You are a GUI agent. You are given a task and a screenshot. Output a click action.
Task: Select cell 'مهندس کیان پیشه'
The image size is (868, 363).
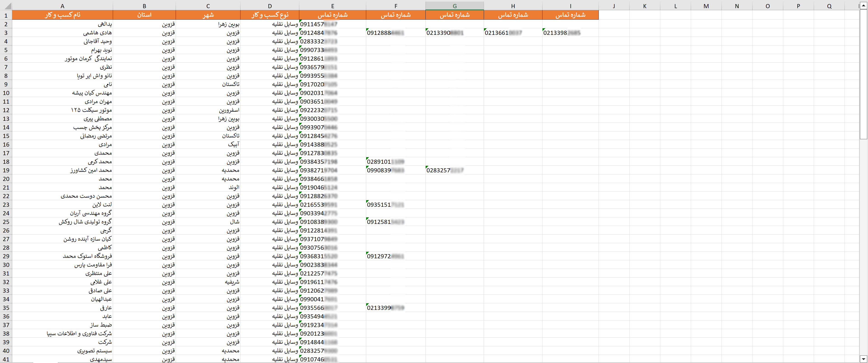tap(62, 93)
